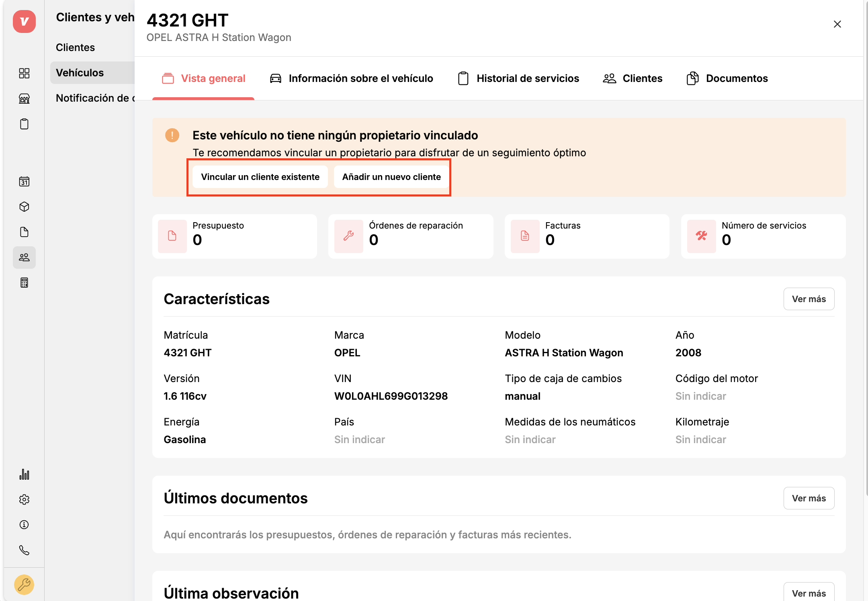Click Vincular un cliente existente button
Viewport: 868px width, 601px height.
click(x=260, y=177)
